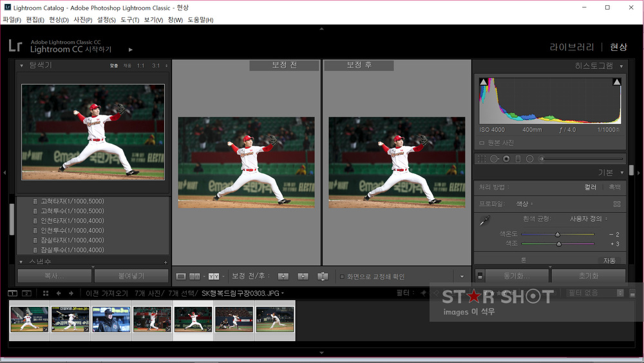Collapse the 탐색기 panel triangle
The height and width of the screenshot is (363, 644).
click(21, 65)
